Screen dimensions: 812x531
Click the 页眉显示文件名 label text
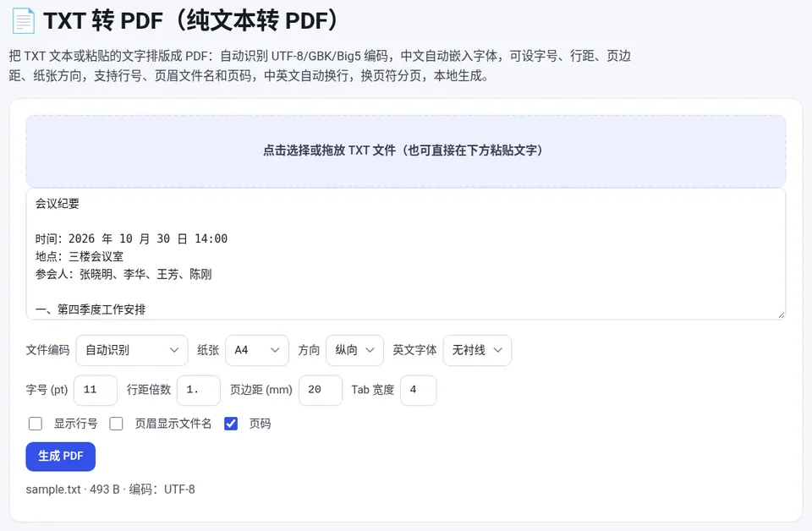coord(173,424)
